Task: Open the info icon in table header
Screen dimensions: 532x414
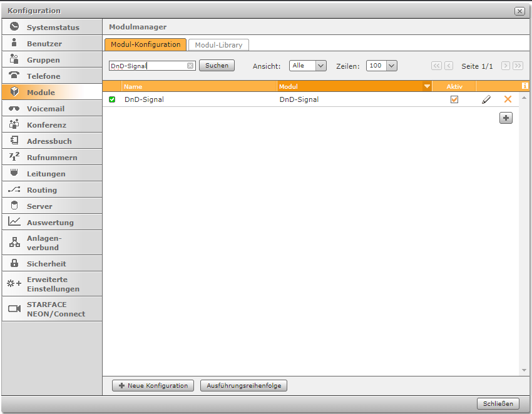Action: click(524, 86)
